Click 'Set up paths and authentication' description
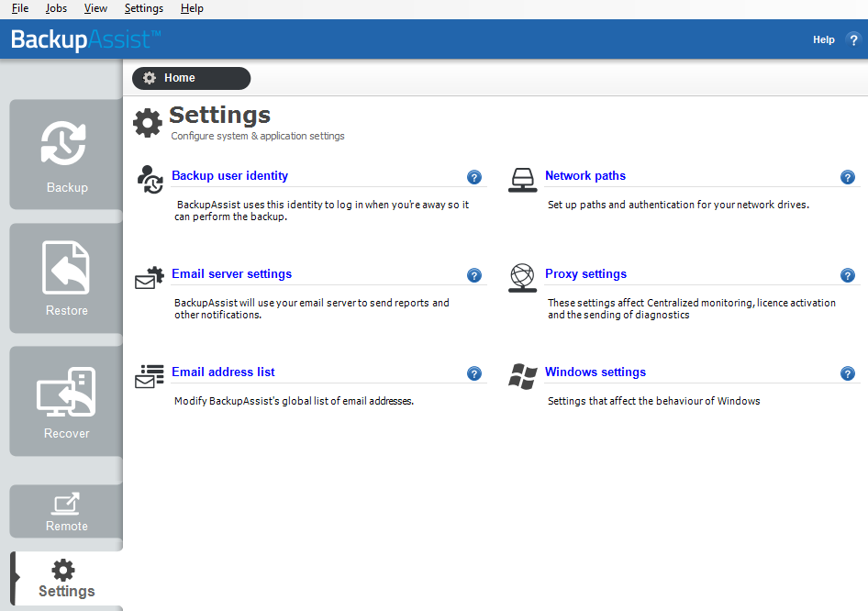 [678, 205]
